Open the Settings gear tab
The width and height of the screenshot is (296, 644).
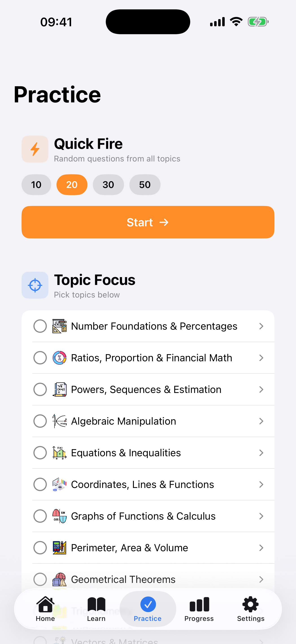(250, 609)
